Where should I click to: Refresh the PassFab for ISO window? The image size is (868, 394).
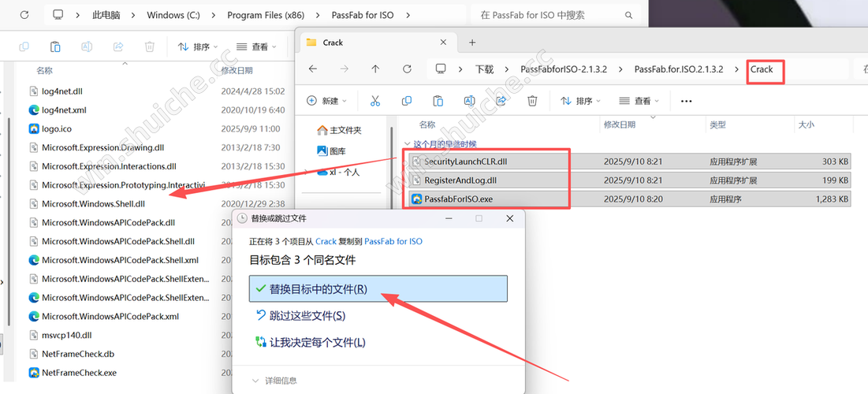24,15
